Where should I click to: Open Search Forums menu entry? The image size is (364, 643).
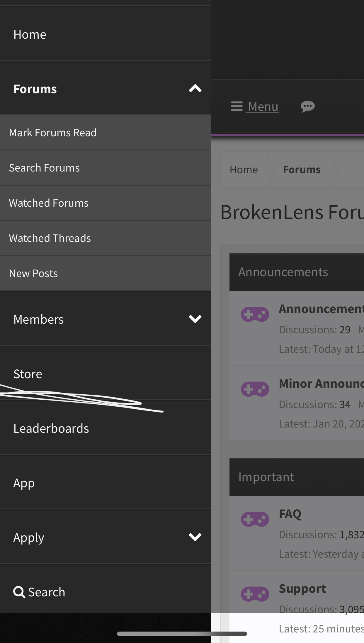click(x=106, y=168)
